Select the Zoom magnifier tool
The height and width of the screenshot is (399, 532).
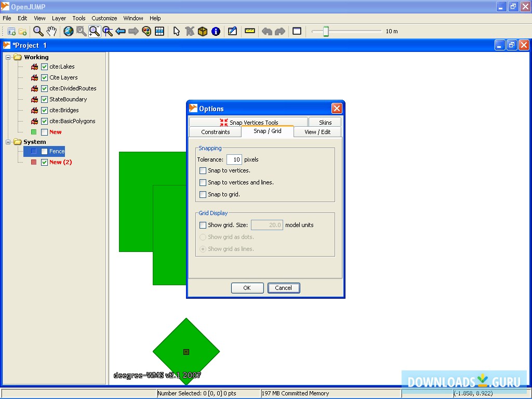[38, 31]
